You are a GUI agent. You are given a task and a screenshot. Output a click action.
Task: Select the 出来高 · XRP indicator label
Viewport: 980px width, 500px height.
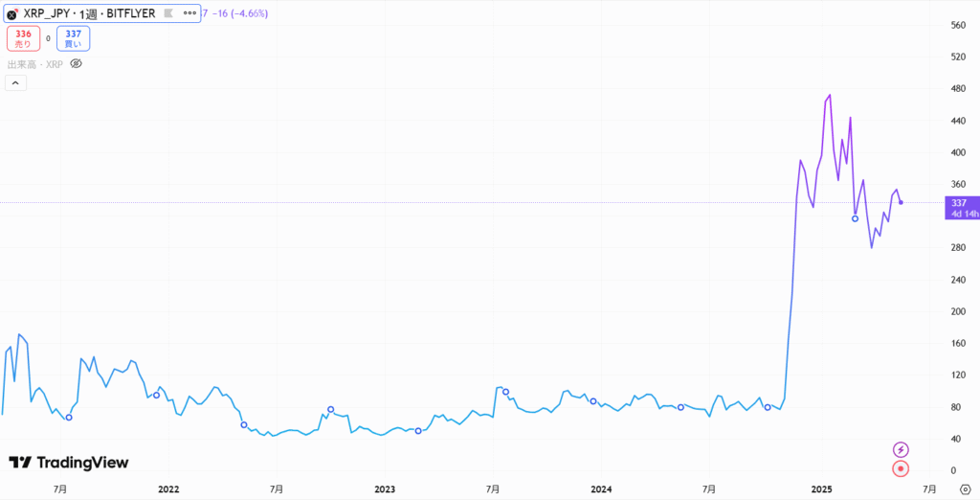coord(35,64)
